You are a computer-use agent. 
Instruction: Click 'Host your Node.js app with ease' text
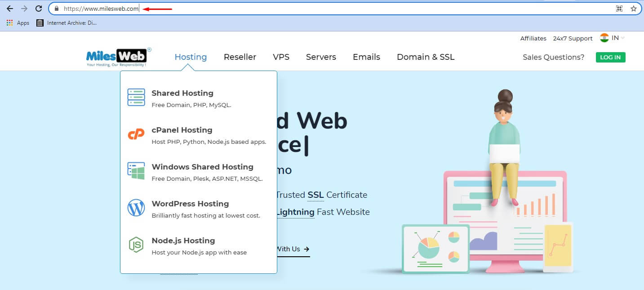coord(199,253)
